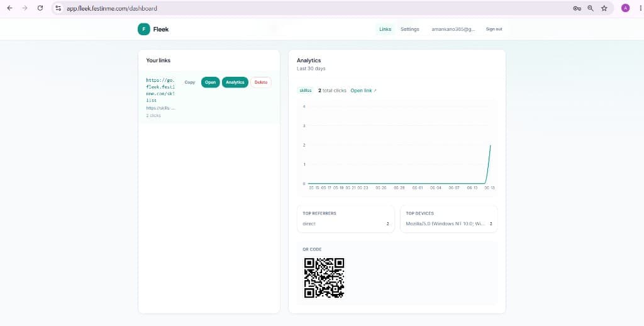
Task: Show Analytics for the link
Action: coord(235,82)
